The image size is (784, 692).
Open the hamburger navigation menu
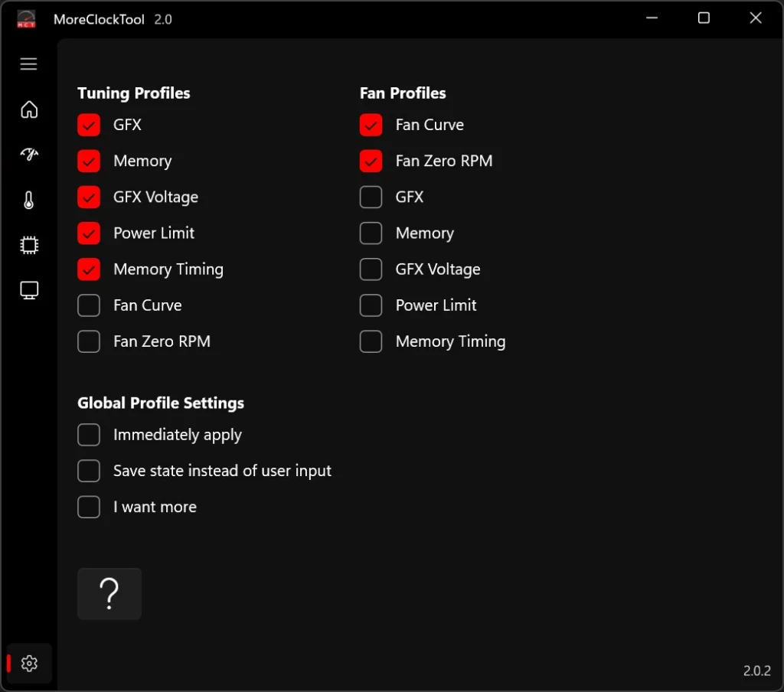[29, 64]
